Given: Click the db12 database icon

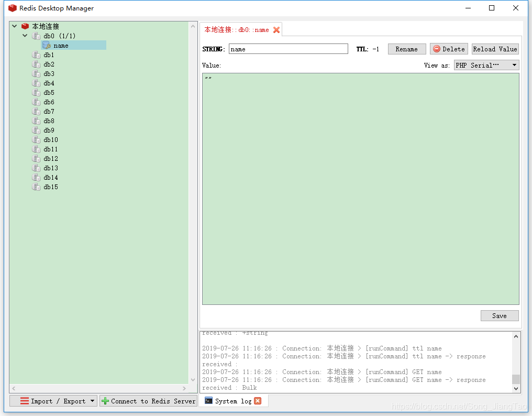Looking at the screenshot, I should [x=36, y=159].
